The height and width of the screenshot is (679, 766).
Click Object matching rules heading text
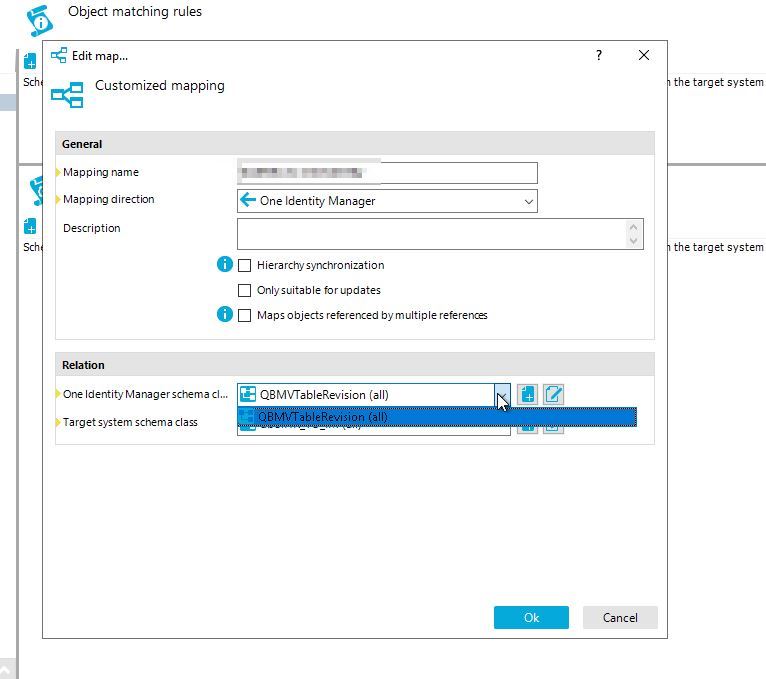[135, 12]
